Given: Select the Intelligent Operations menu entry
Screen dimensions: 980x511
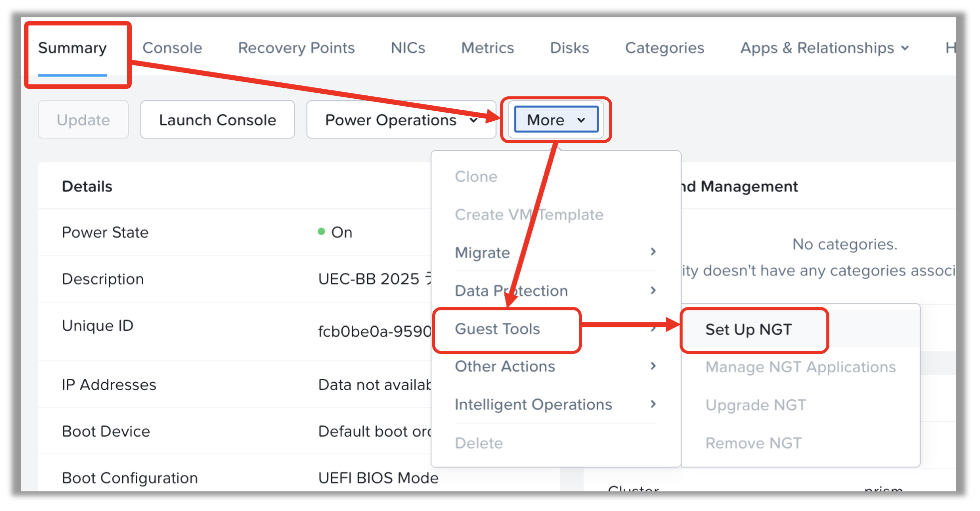Looking at the screenshot, I should coord(533,404).
